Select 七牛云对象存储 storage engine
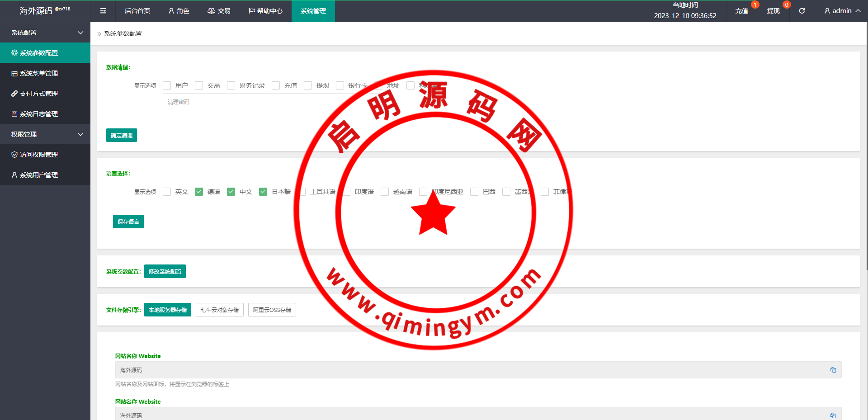The width and height of the screenshot is (868, 420). click(219, 310)
